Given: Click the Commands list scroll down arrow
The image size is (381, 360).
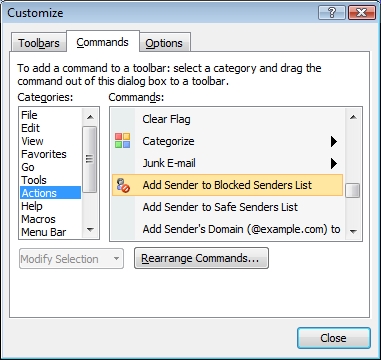Looking at the screenshot, I should (353, 231).
